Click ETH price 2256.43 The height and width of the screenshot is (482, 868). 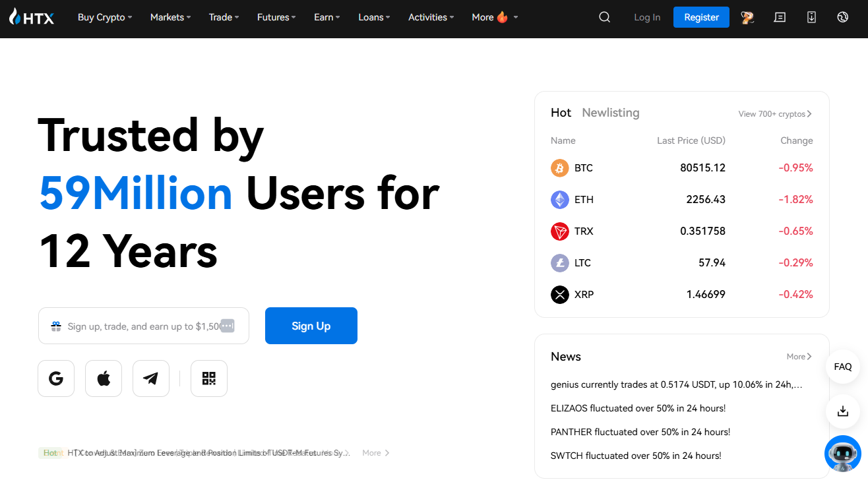pos(706,200)
